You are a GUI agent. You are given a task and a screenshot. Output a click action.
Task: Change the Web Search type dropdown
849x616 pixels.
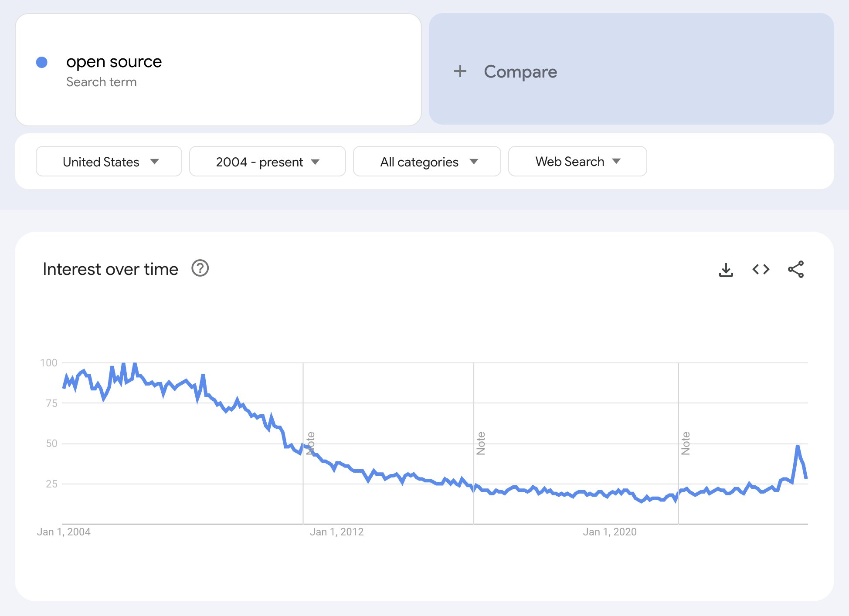(x=577, y=162)
